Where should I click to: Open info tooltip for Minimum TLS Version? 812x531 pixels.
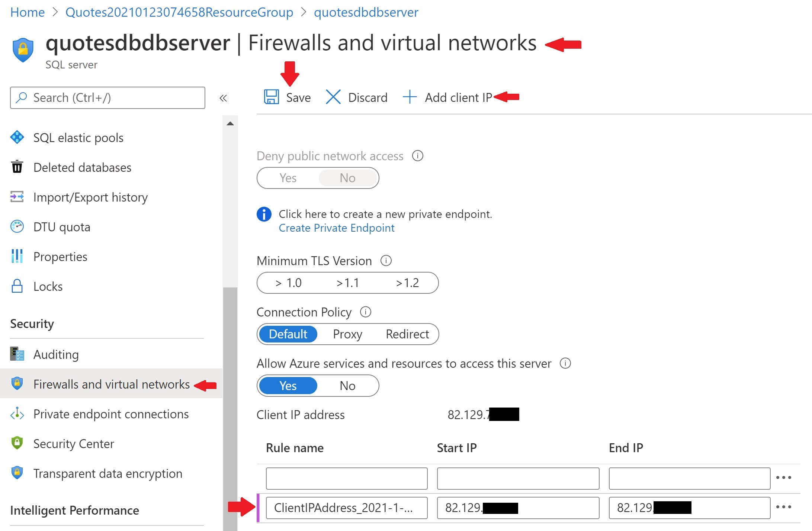click(386, 261)
